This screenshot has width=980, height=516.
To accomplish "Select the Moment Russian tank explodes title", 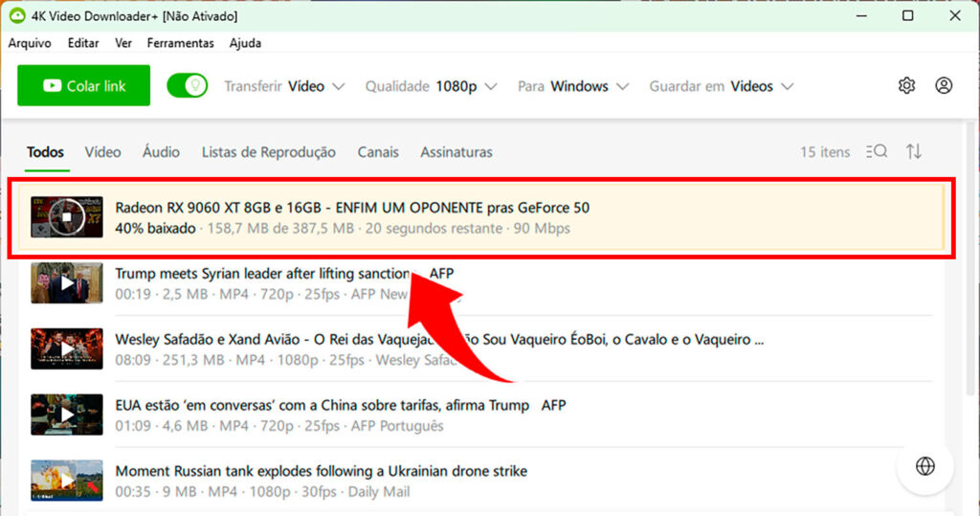I will [x=322, y=471].
